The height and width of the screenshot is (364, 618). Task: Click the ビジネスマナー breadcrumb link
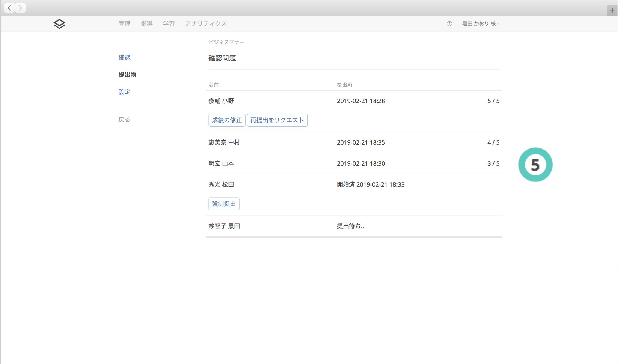(x=226, y=42)
